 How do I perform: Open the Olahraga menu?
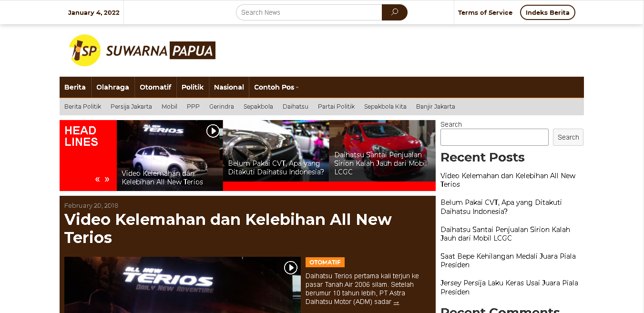click(x=112, y=87)
